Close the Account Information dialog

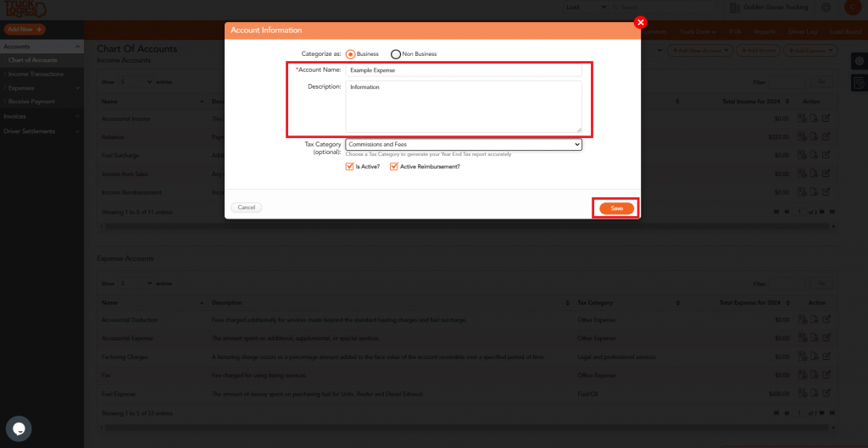641,23
